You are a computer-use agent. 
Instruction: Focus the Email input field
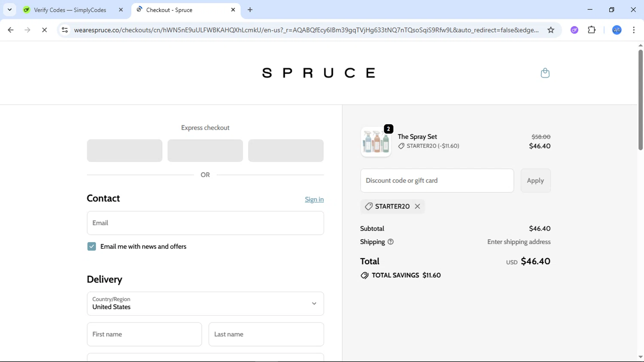pyautogui.click(x=205, y=223)
